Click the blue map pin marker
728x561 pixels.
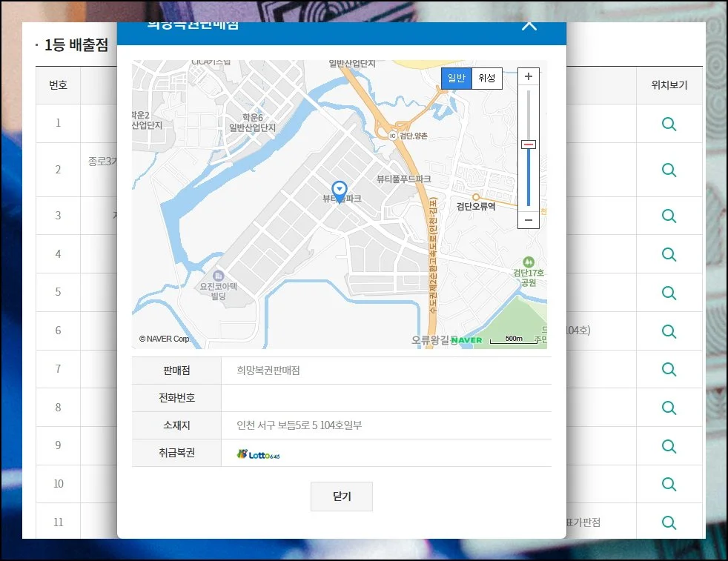click(340, 191)
